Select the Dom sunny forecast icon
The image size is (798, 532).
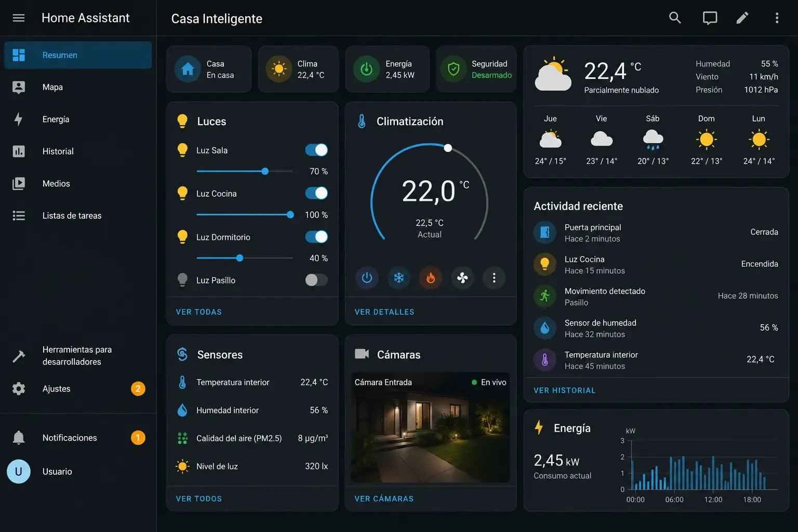pos(707,140)
